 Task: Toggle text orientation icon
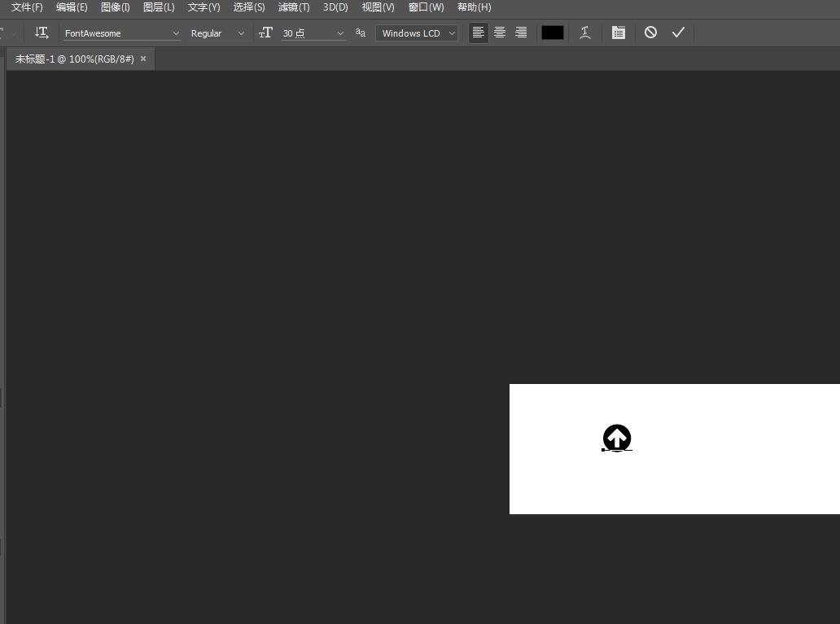click(x=42, y=33)
